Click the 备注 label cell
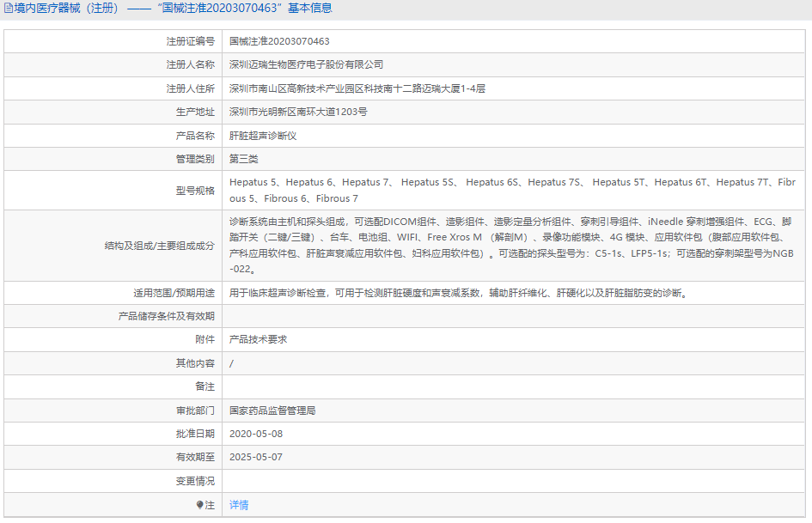 pos(113,386)
